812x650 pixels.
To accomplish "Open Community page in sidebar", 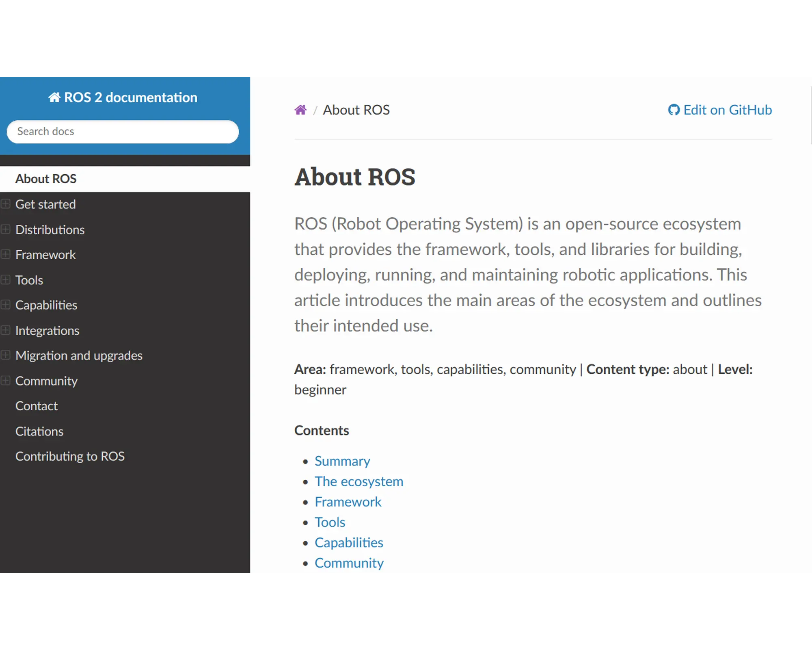I will 46,381.
